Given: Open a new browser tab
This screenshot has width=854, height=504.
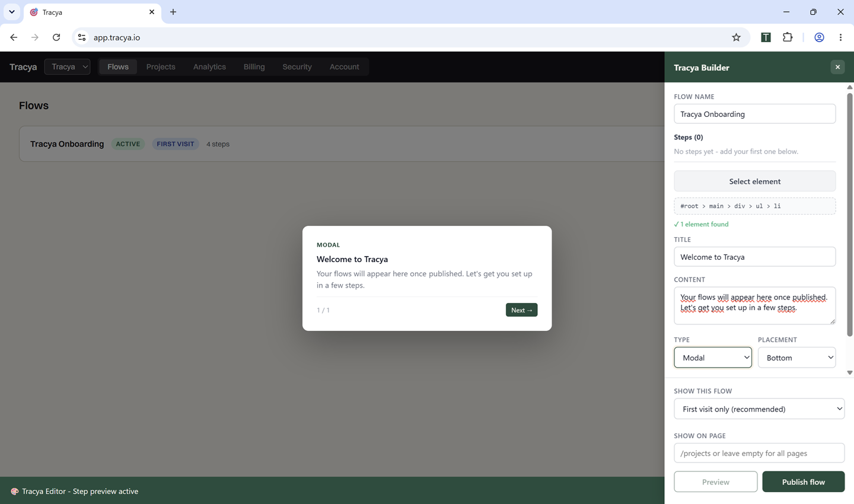Looking at the screenshot, I should pos(173,12).
